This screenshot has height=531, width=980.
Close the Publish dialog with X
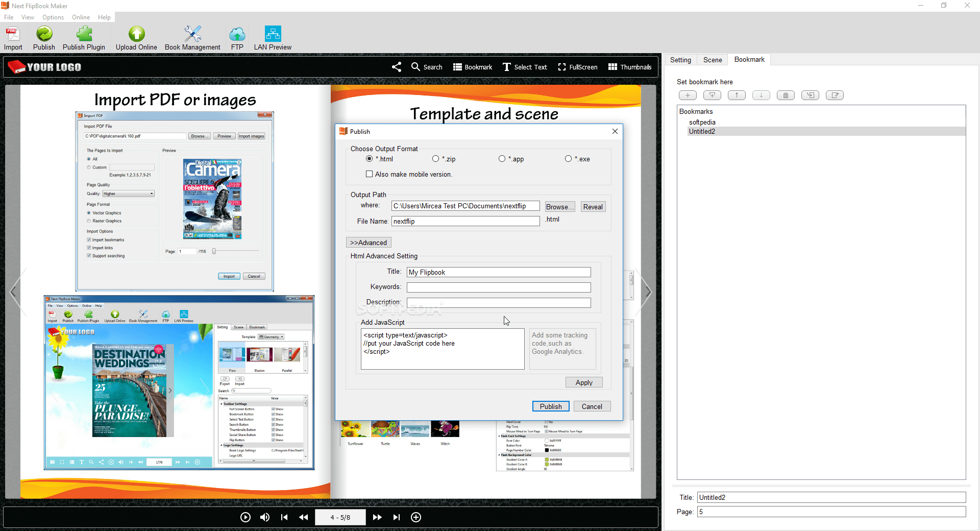[x=615, y=131]
